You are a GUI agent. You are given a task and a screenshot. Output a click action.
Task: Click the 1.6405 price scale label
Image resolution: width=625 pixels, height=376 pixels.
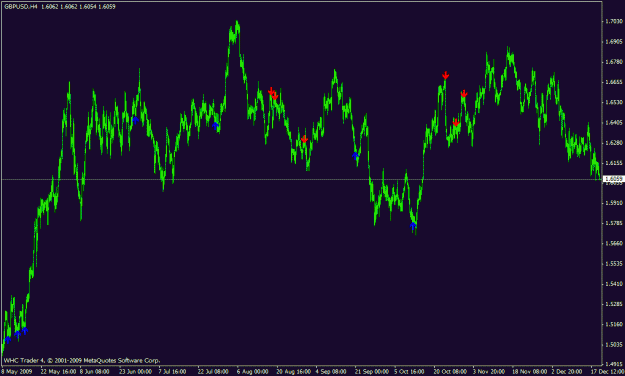click(x=614, y=122)
